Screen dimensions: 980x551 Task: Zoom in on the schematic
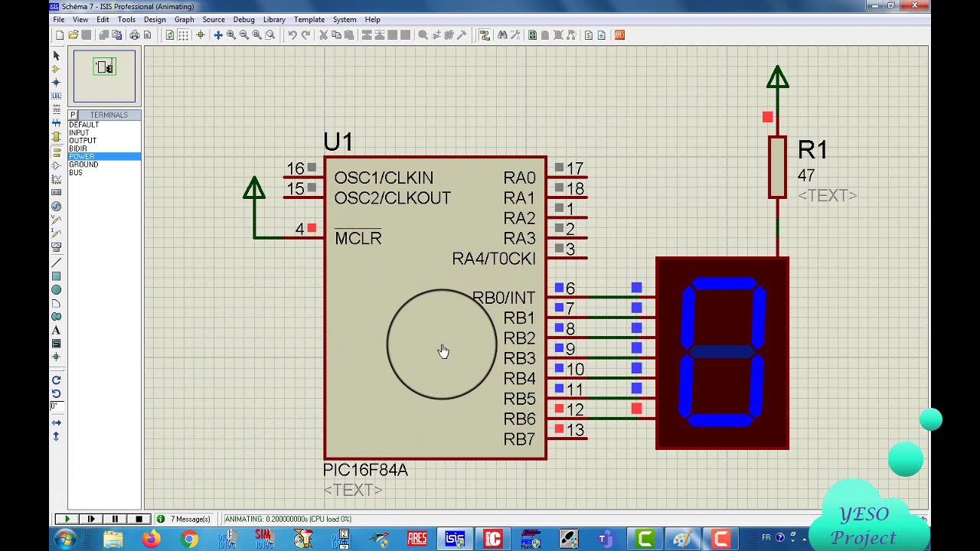231,35
